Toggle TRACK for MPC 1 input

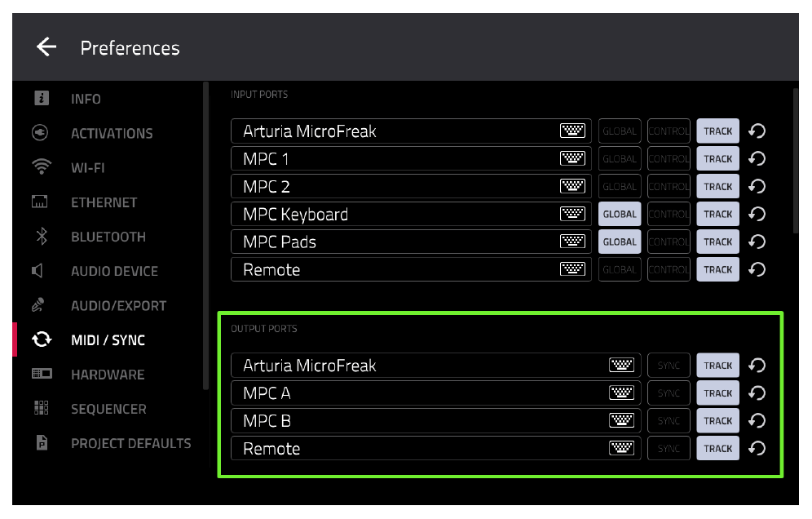pyautogui.click(x=717, y=158)
